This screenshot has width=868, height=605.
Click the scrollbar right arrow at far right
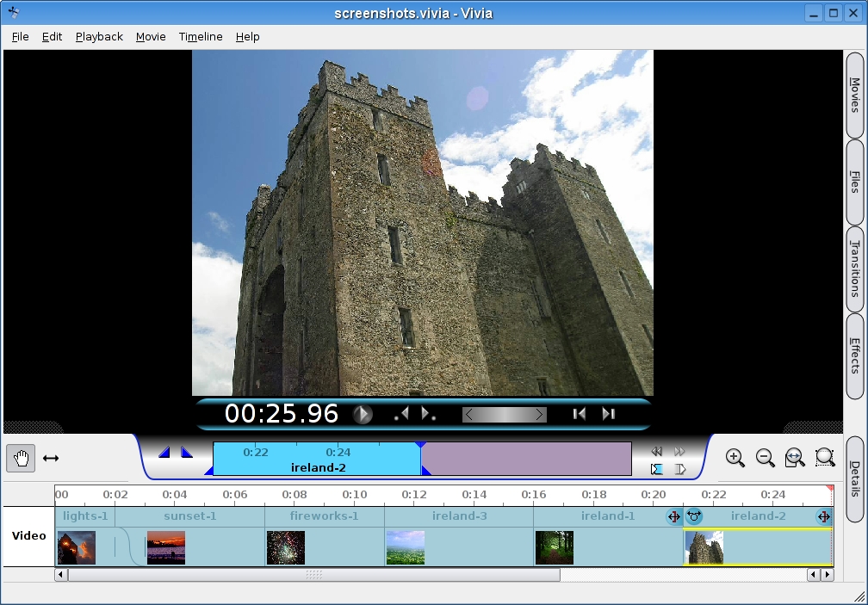tap(828, 575)
